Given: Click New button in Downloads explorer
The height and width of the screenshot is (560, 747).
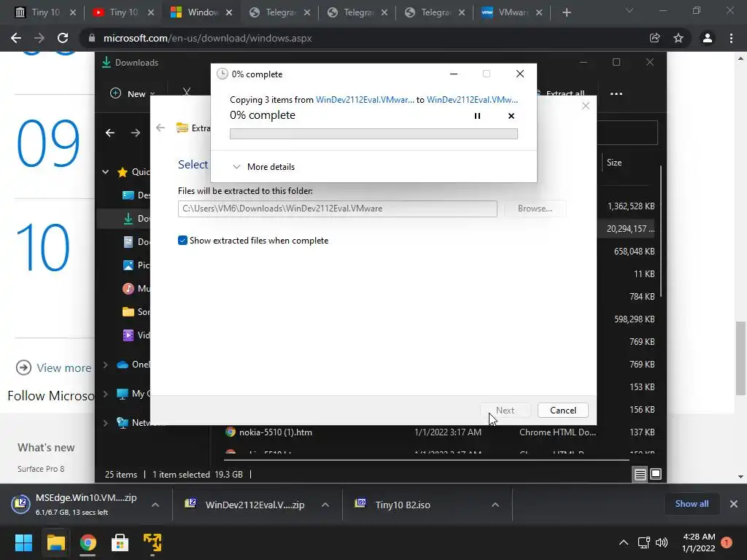Looking at the screenshot, I should tap(132, 93).
